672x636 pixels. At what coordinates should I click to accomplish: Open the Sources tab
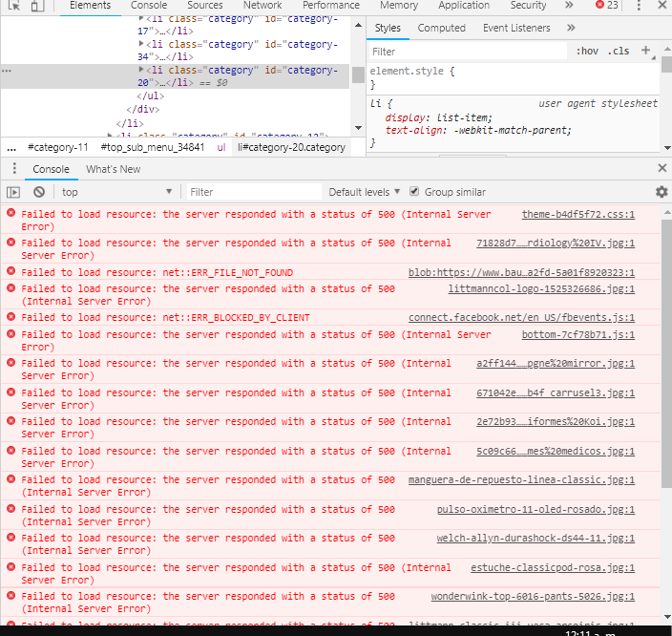(x=205, y=6)
